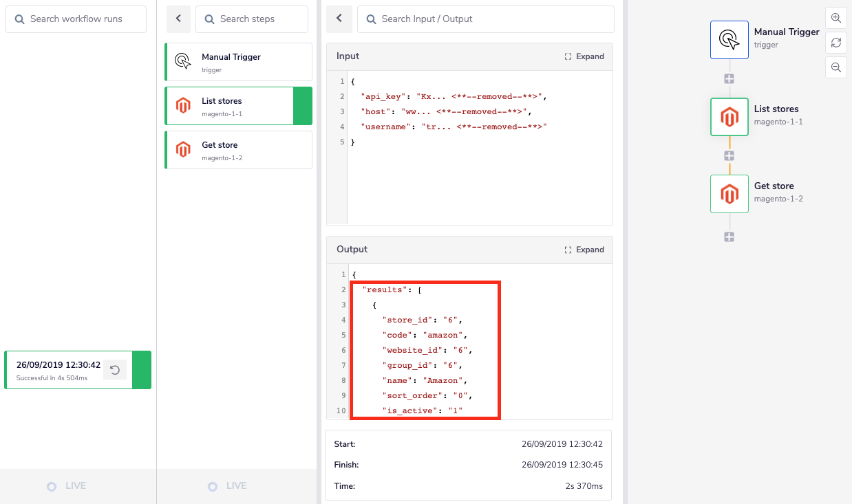Image resolution: width=852 pixels, height=504 pixels.
Task: Zoom in on the workflow canvas
Action: (x=835, y=18)
